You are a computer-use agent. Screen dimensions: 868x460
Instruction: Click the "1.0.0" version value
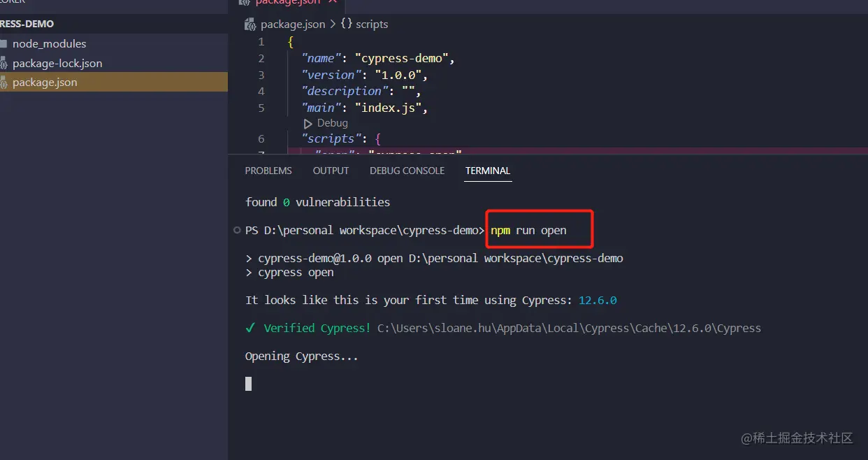coord(398,75)
